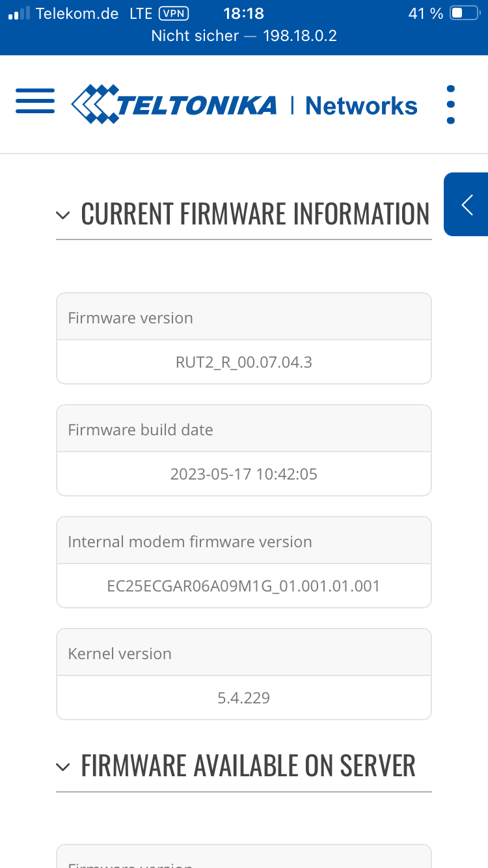The image size is (488, 868).
Task: Click the Teltonika Networks logo
Action: [x=244, y=104]
